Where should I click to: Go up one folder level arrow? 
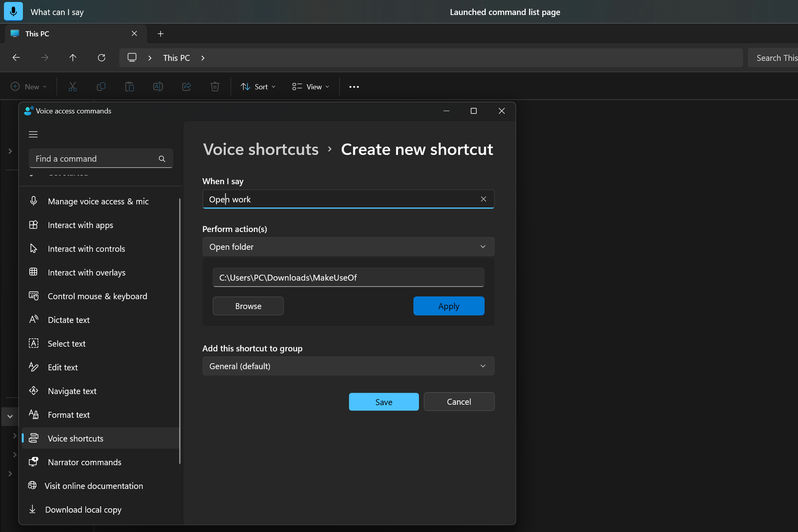(x=73, y=58)
